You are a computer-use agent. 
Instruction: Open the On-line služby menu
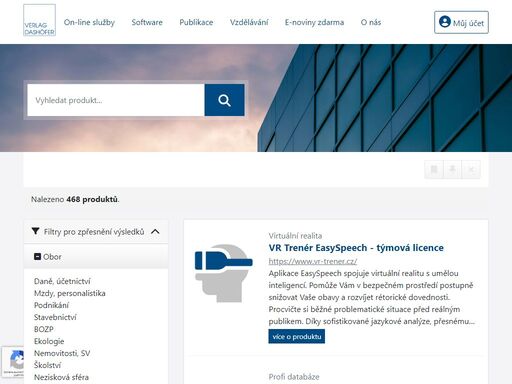tap(89, 22)
